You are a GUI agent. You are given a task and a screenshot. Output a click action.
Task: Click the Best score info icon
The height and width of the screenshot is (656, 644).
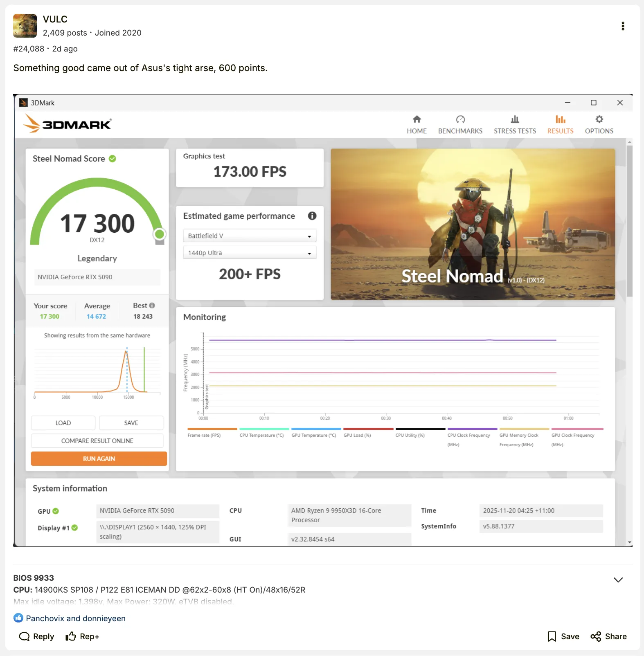point(152,306)
